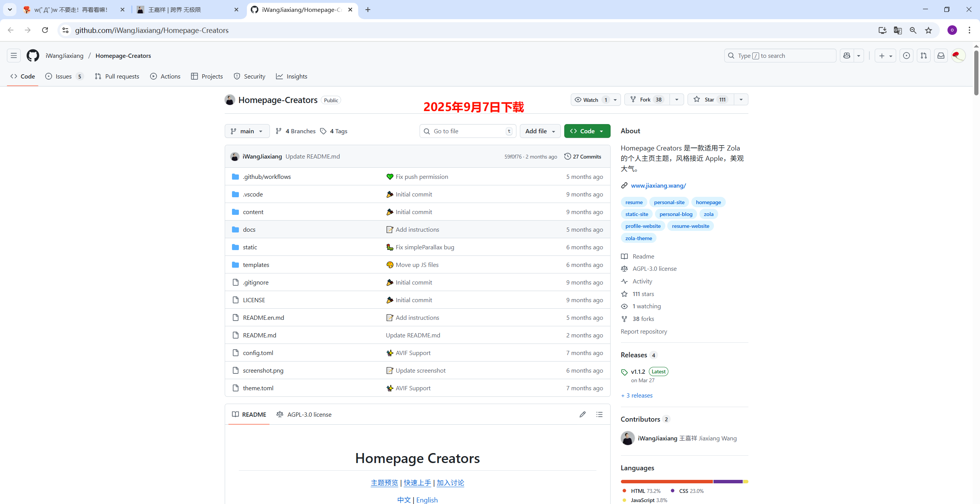Open the config.toml file

click(x=258, y=353)
